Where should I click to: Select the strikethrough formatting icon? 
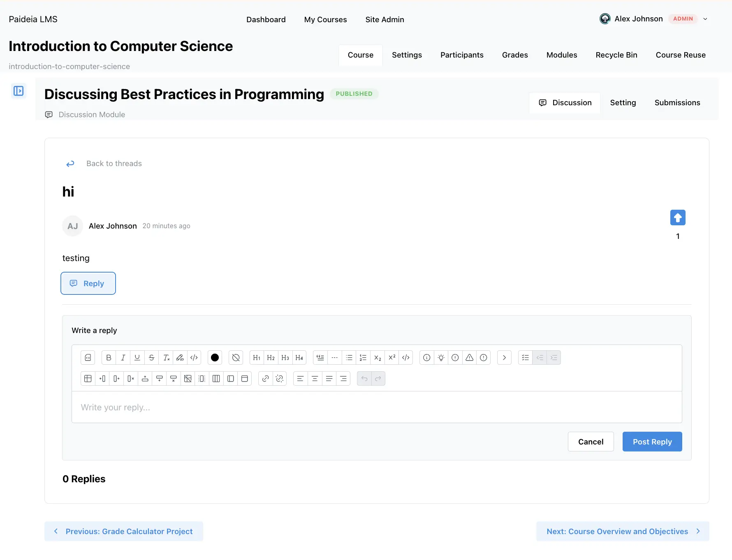[151, 357]
